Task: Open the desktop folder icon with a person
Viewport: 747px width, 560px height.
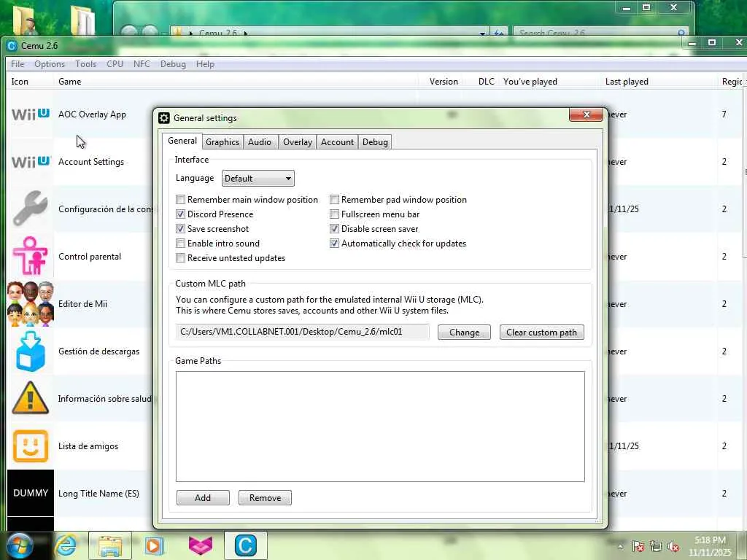Action: tap(24, 20)
